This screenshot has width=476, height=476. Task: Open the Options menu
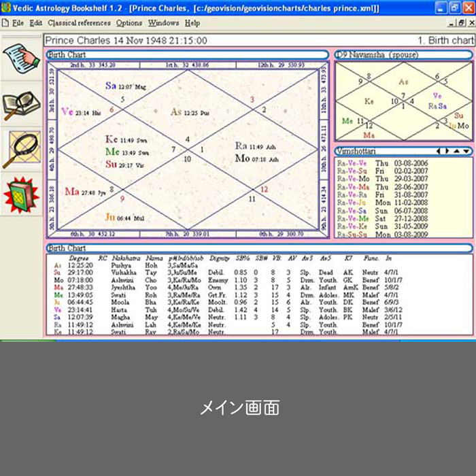coord(129,23)
